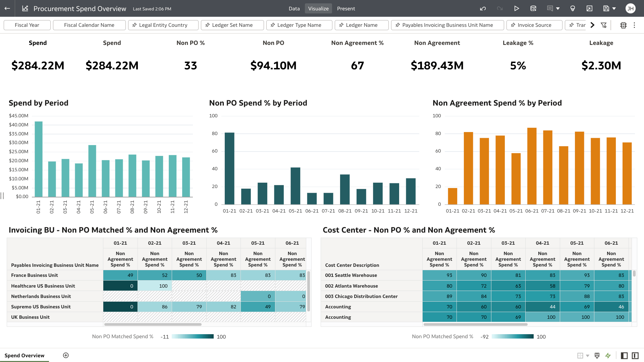The width and height of the screenshot is (644, 362).
Task: Click the Save icon in the toolbar
Action: (x=606, y=8)
